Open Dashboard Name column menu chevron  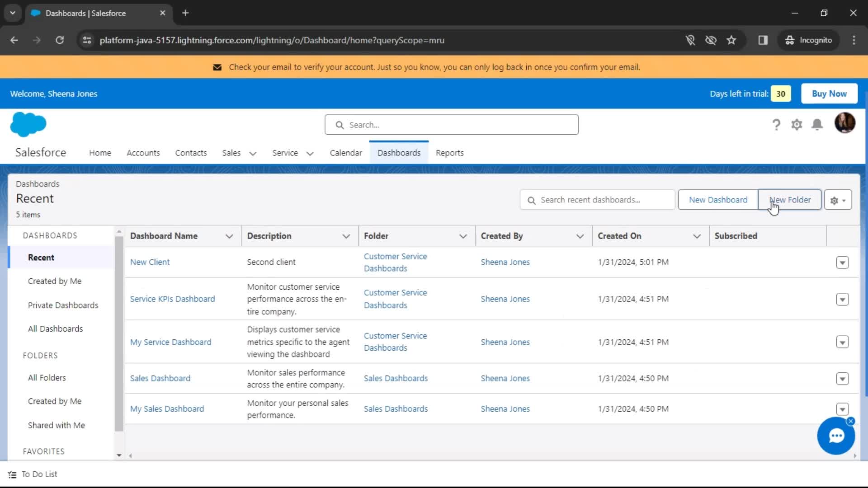[x=229, y=236]
